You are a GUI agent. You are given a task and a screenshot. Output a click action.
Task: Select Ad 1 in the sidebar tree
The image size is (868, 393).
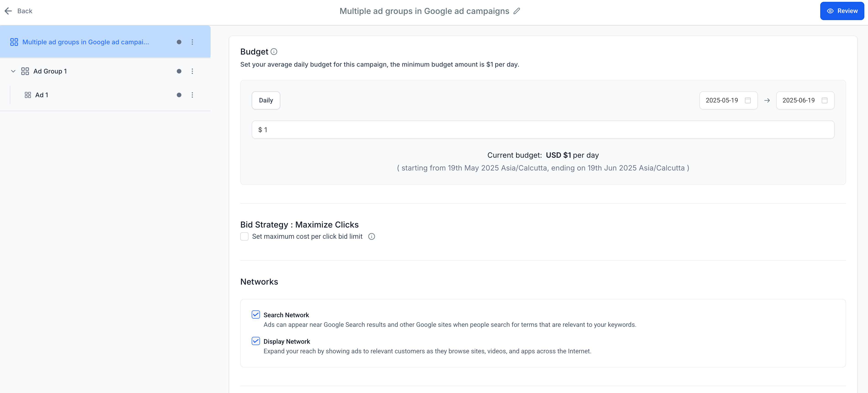click(x=42, y=95)
